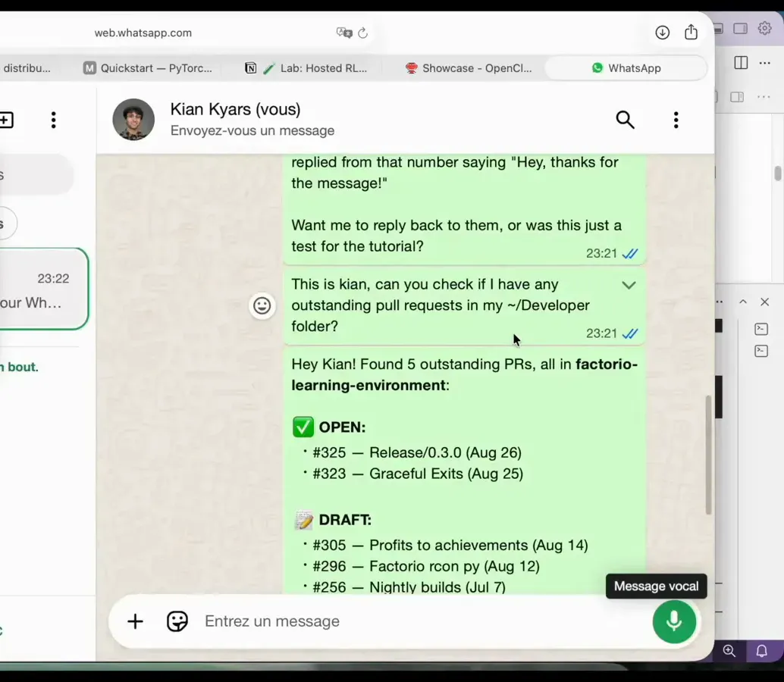Click the browser share icon
The width and height of the screenshot is (784, 682).
691,32
